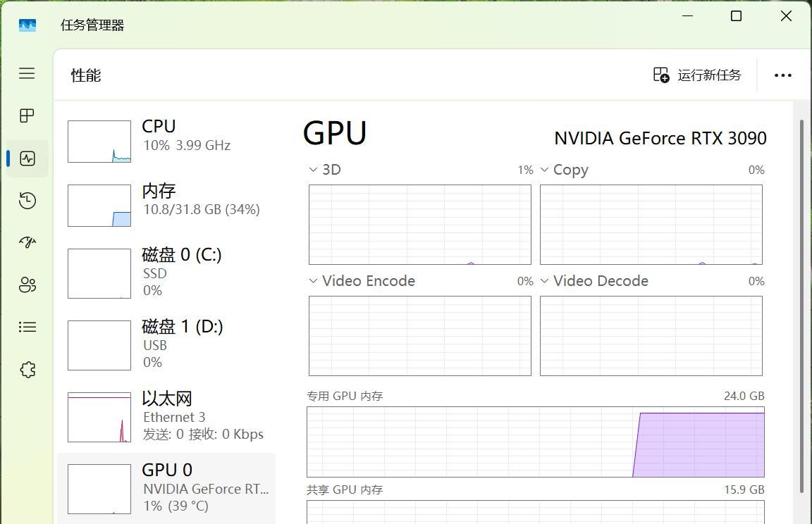Toggle the hamburger navigation menu
The width and height of the screenshot is (812, 524).
point(27,73)
